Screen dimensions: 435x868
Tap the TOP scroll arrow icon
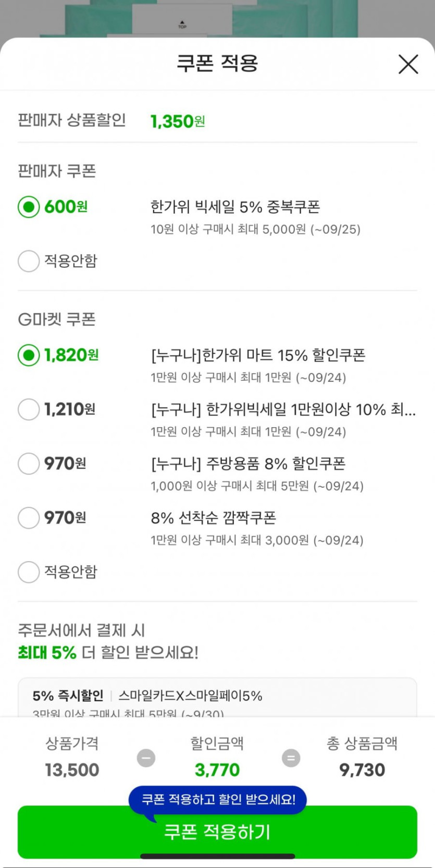(x=182, y=24)
